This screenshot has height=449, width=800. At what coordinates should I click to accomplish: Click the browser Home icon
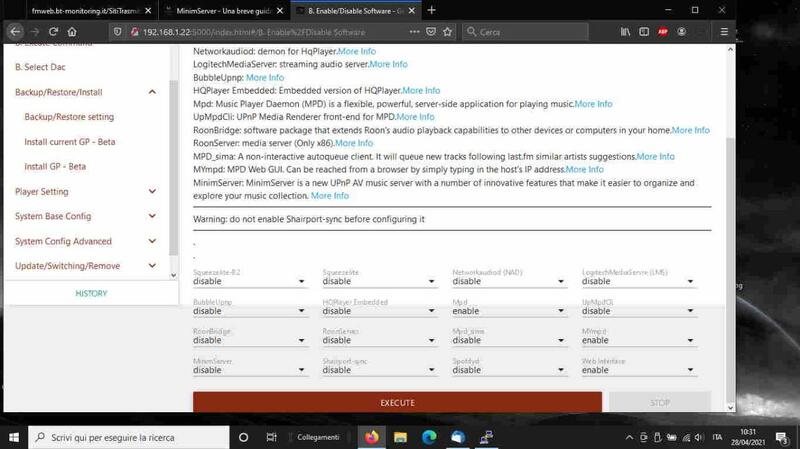72,32
